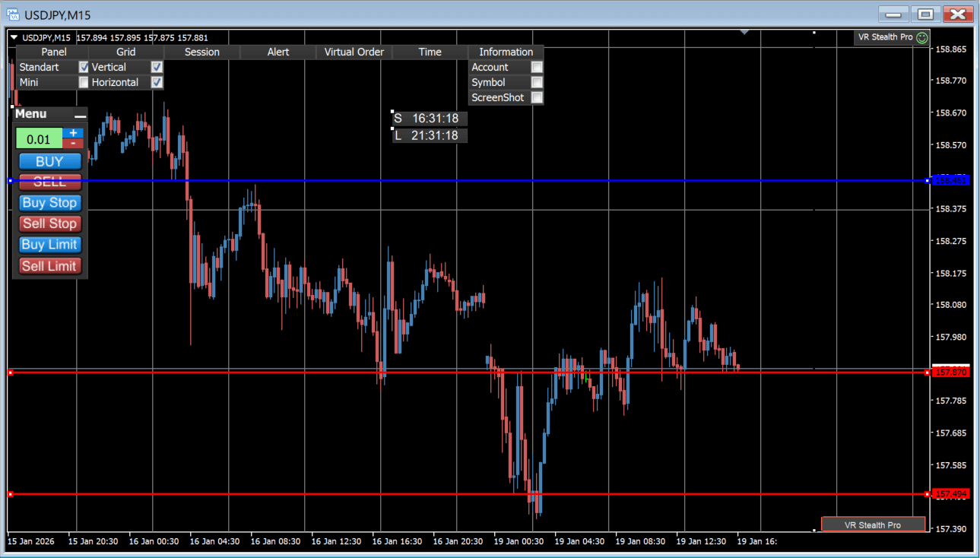
Task: Enable the Mini panel checkbox
Action: 84,83
